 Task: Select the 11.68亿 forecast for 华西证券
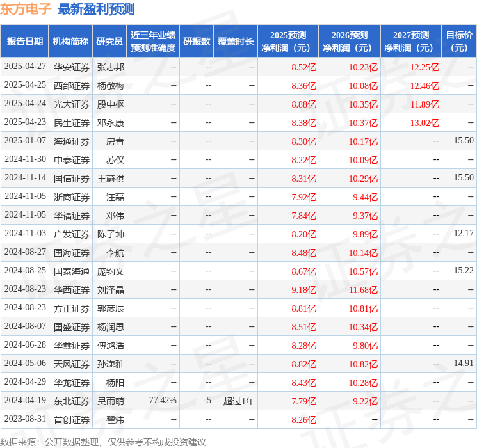click(x=363, y=290)
